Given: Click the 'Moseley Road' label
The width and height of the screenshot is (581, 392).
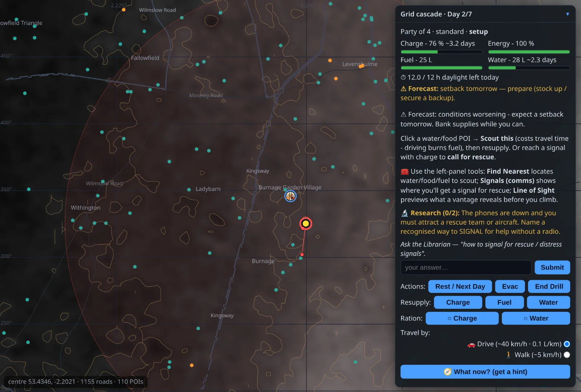Looking at the screenshot, I should tap(206, 95).
